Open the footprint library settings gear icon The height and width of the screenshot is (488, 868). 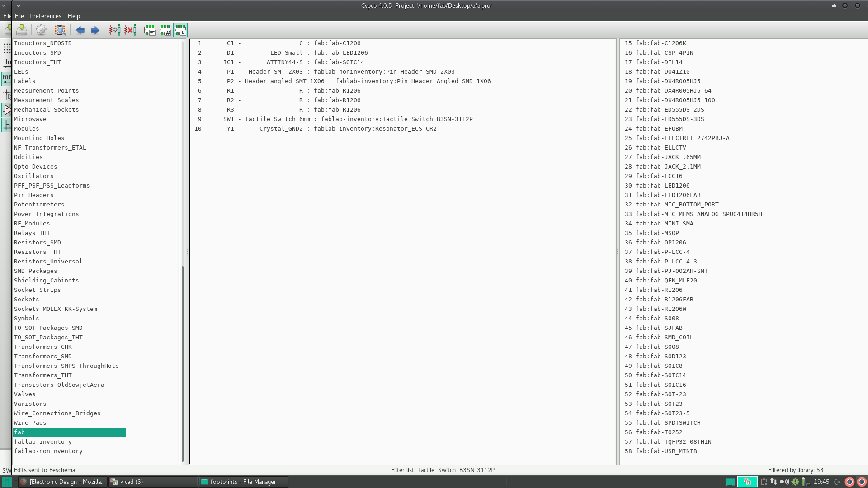[x=41, y=30]
